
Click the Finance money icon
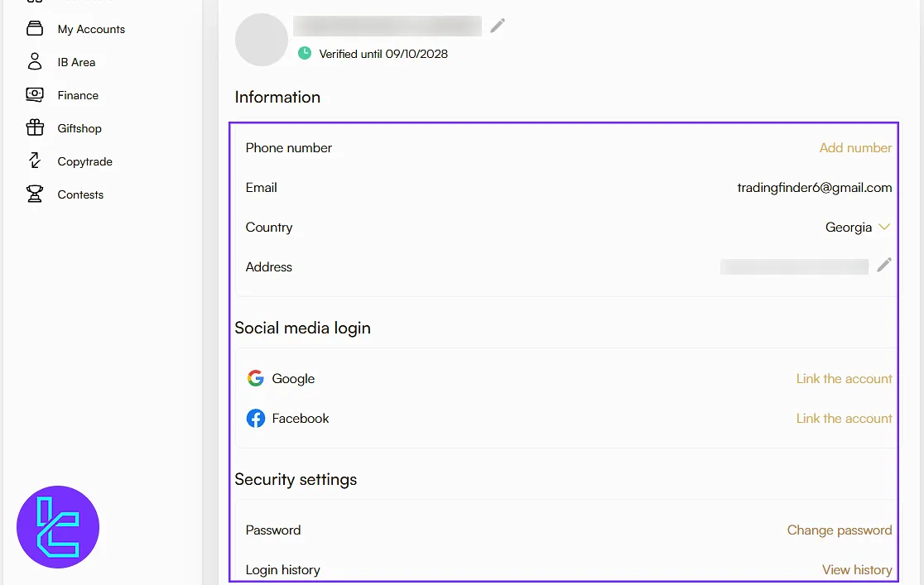pos(35,95)
